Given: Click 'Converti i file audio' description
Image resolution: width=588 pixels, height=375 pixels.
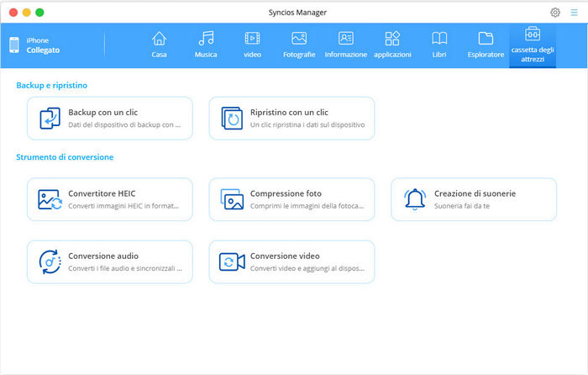Looking at the screenshot, I should [125, 268].
